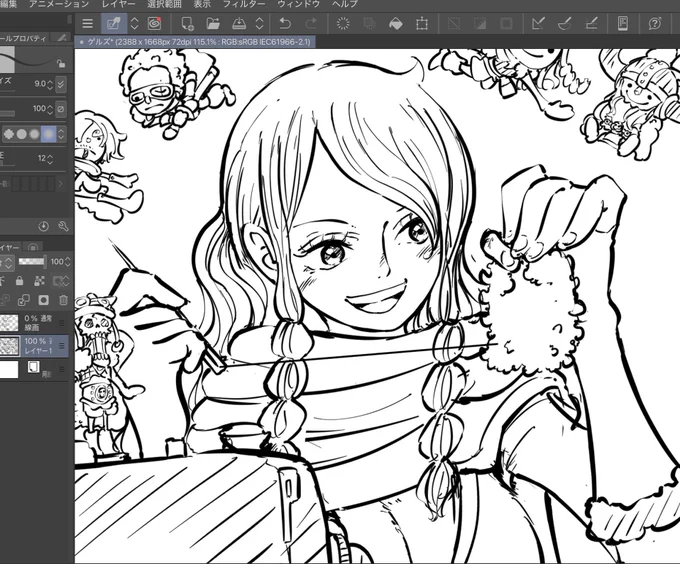Viewport: 680px width, 564px height.
Task: Adjust the opacity 100 stepper
Action: [x=50, y=108]
